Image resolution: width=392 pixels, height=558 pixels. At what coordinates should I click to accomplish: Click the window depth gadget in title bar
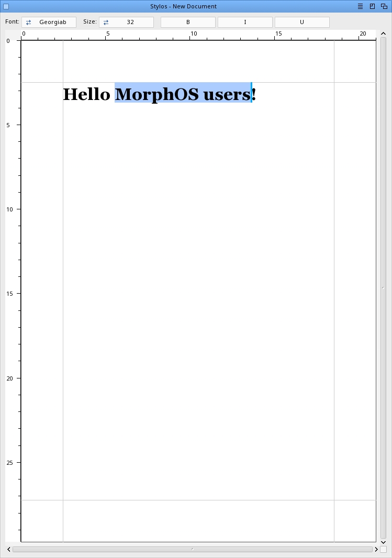tap(384, 6)
